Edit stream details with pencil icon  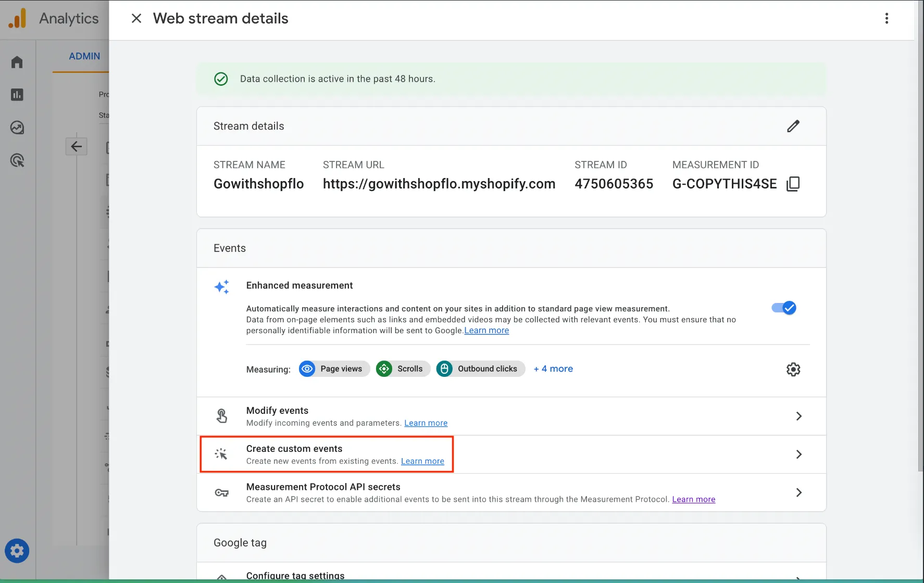[793, 126]
